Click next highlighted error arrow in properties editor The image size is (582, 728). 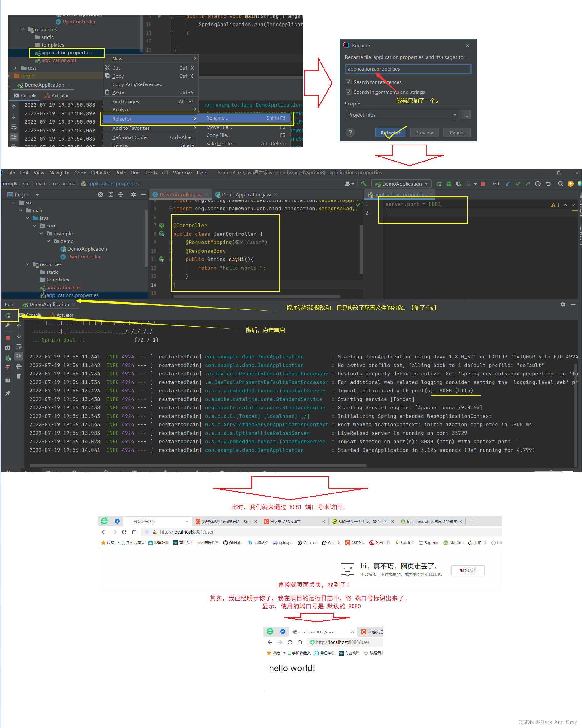(x=573, y=205)
